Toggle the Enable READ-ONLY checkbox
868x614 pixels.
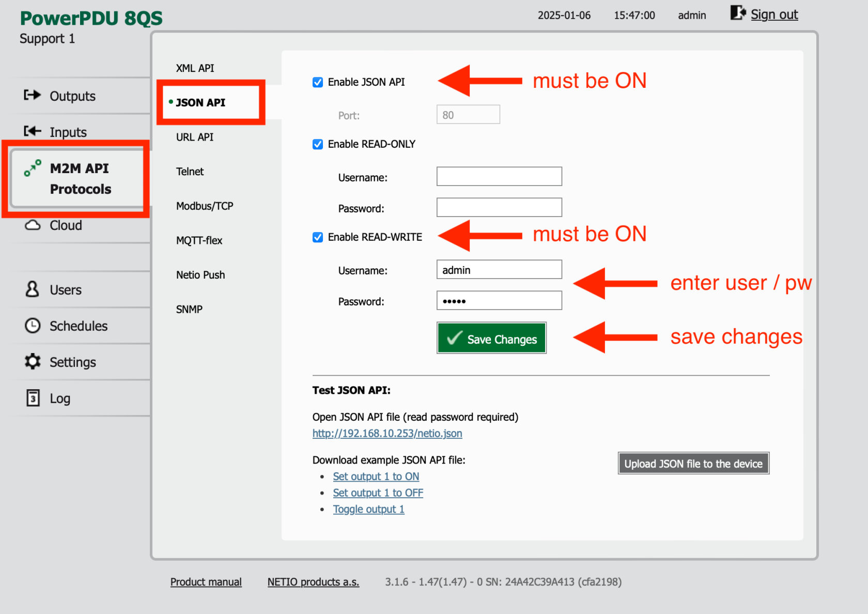pyautogui.click(x=318, y=144)
